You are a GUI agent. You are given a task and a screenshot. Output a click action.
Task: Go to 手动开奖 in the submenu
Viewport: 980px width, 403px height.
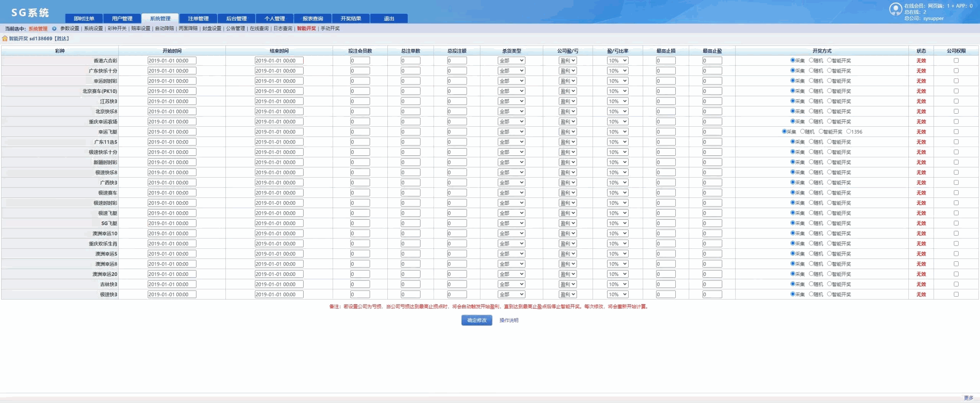330,29
